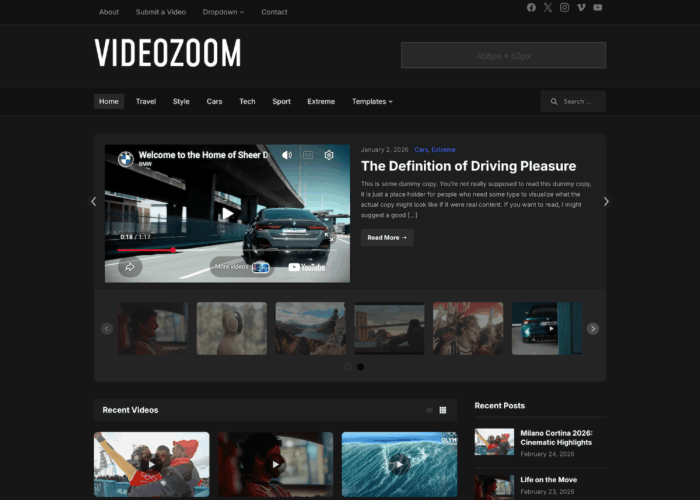The image size is (700, 500).
Task: Switch Recent Videos to grid view
Action: click(443, 410)
